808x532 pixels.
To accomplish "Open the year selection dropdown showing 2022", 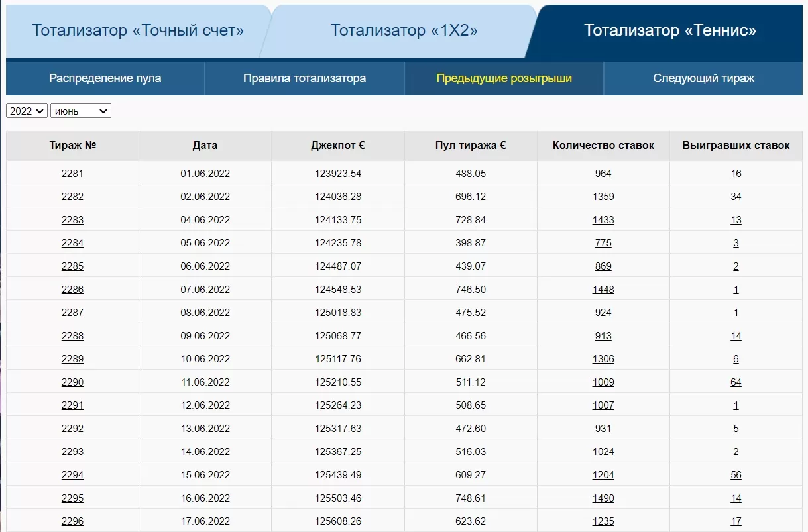I will [26, 111].
